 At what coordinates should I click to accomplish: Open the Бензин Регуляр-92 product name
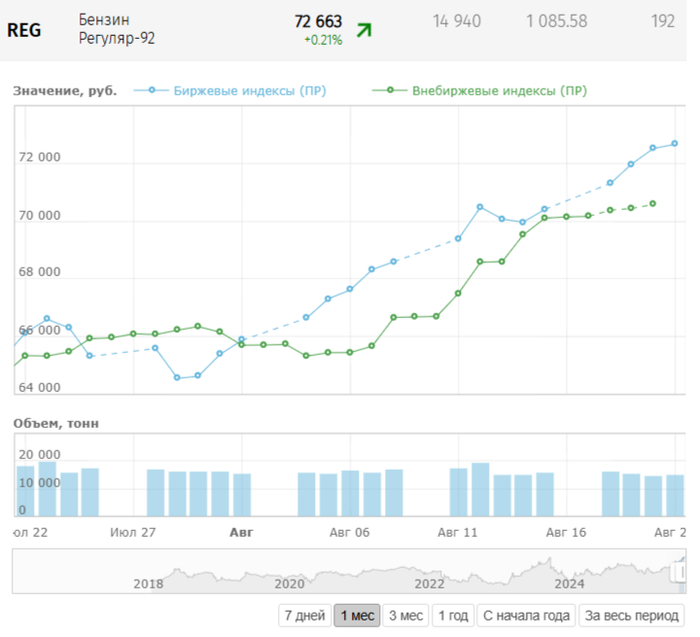(117, 29)
